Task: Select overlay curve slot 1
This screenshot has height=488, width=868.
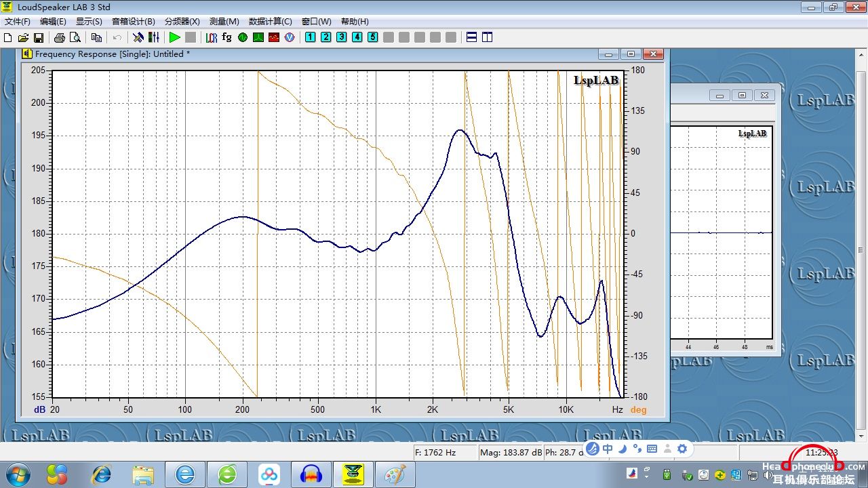Action: pos(311,37)
